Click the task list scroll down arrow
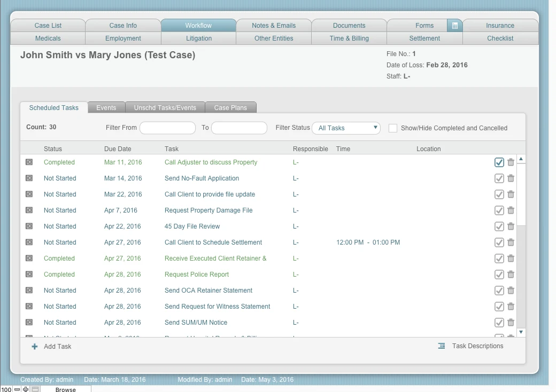 [x=521, y=332]
